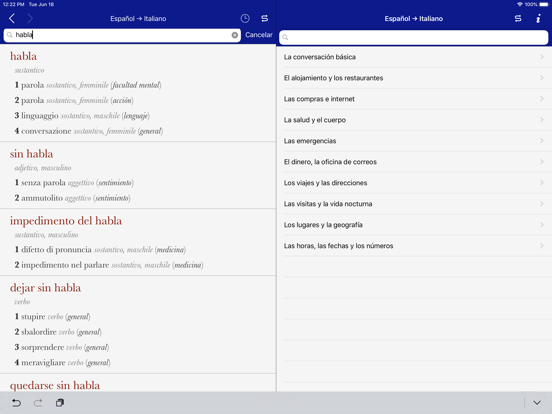Tap the back arrow in left pane
Viewport: 552px width, 414px height.
[x=12, y=18]
